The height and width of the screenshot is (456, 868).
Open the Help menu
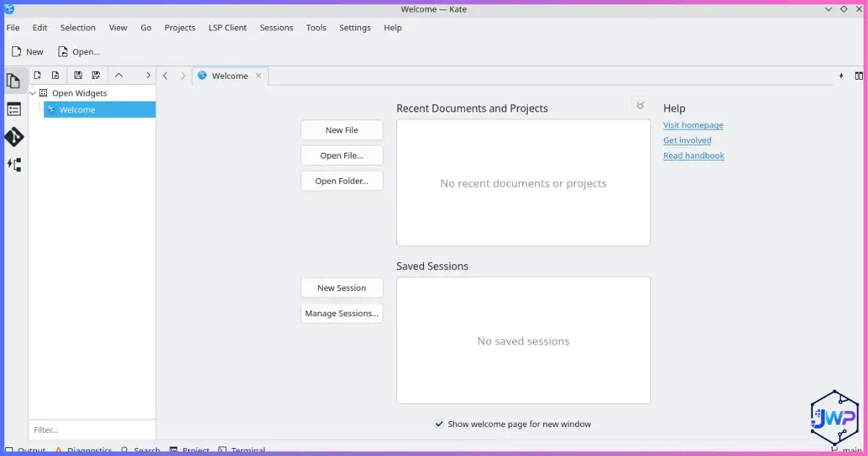pyautogui.click(x=393, y=28)
